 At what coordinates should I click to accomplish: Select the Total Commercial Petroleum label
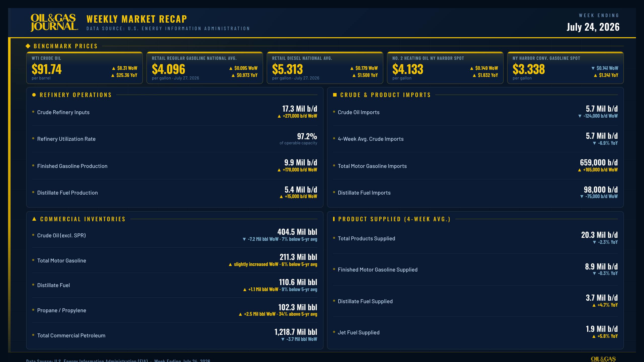click(x=71, y=336)
